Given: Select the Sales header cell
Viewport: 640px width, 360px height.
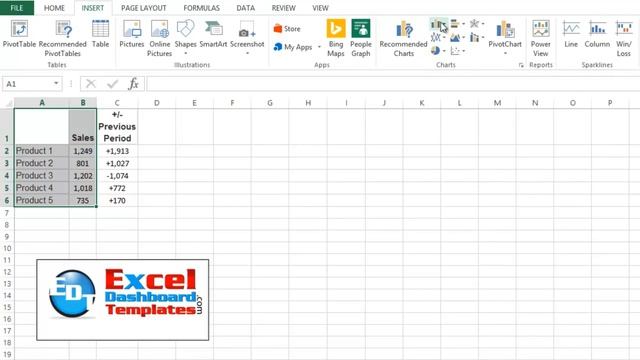Looking at the screenshot, I should 83,126.
